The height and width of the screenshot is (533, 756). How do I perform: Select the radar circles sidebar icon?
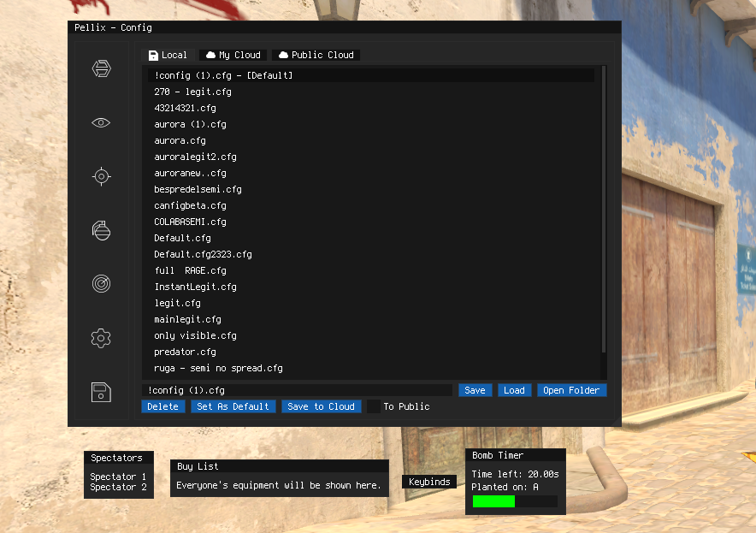click(x=101, y=284)
